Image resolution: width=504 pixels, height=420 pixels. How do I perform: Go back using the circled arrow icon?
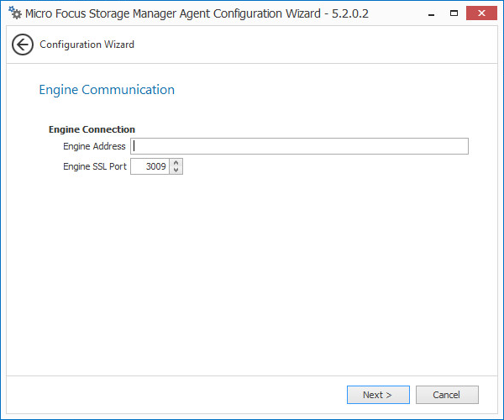pyautogui.click(x=23, y=45)
